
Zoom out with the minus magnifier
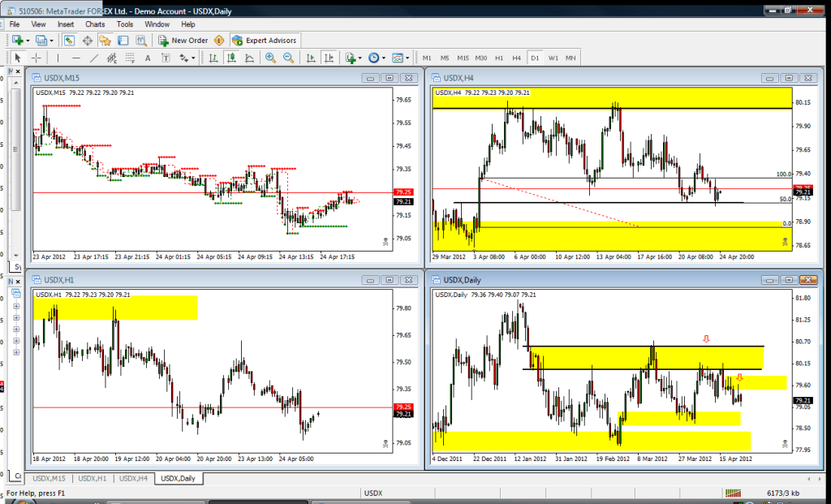pos(289,58)
